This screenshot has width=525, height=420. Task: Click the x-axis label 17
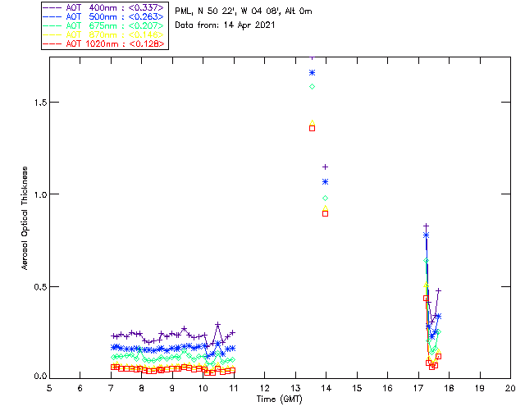(418, 388)
